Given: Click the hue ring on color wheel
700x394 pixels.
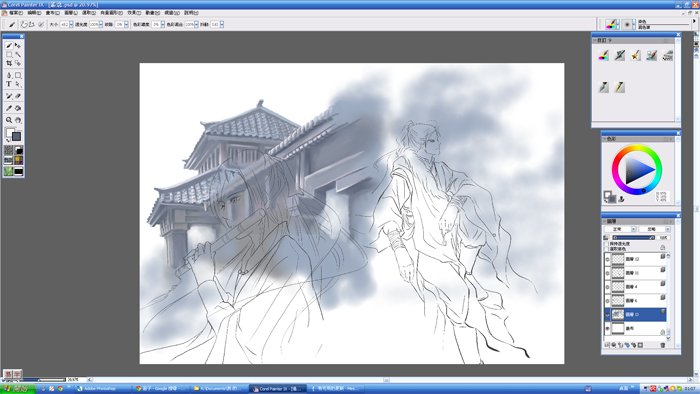Looking at the screenshot, I should tap(637, 149).
